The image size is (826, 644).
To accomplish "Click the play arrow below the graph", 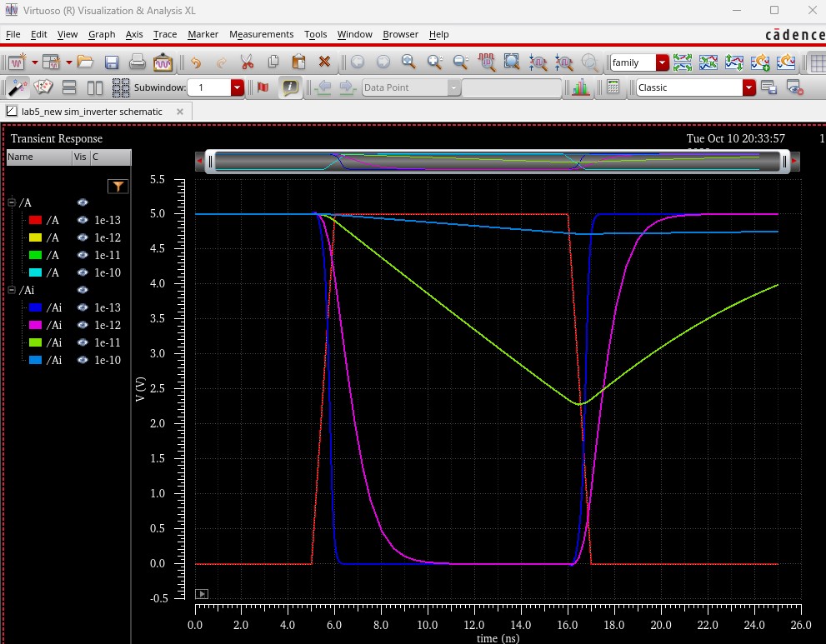I will 202,594.
